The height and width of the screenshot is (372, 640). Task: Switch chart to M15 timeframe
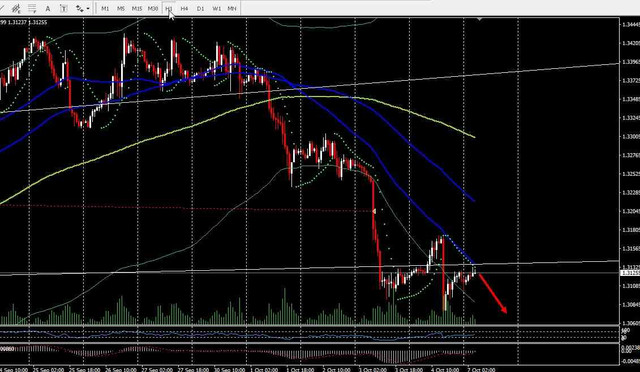coord(137,9)
